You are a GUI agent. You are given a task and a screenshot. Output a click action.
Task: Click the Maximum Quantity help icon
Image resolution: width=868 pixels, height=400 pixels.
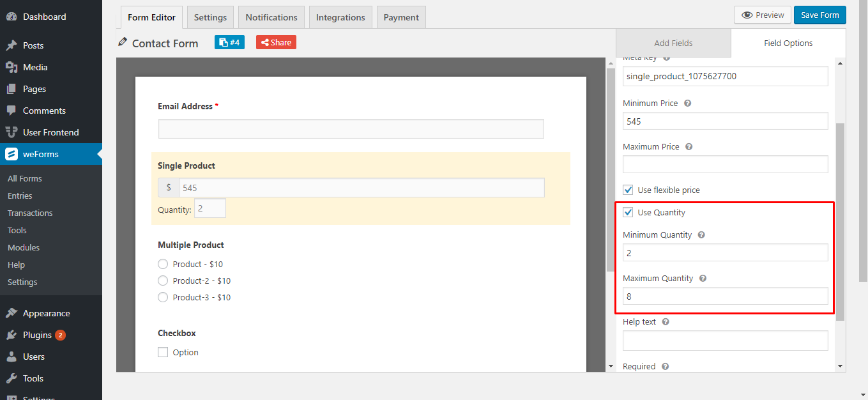(703, 278)
